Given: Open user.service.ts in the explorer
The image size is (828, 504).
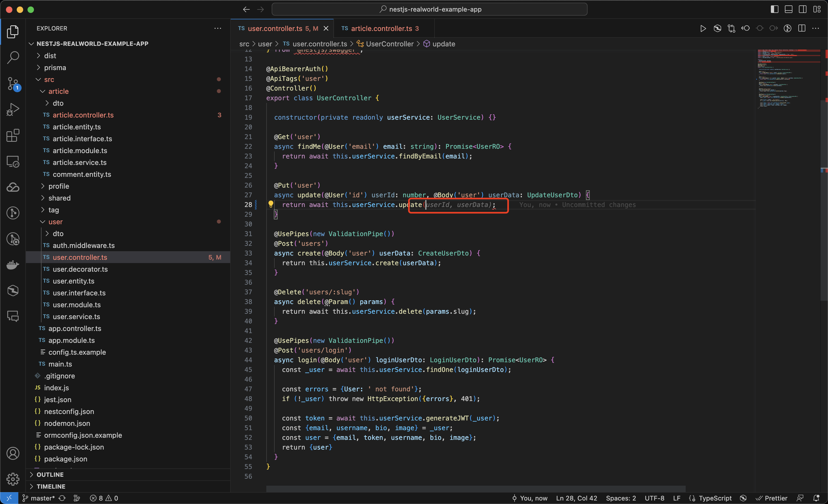Looking at the screenshot, I should click(76, 316).
